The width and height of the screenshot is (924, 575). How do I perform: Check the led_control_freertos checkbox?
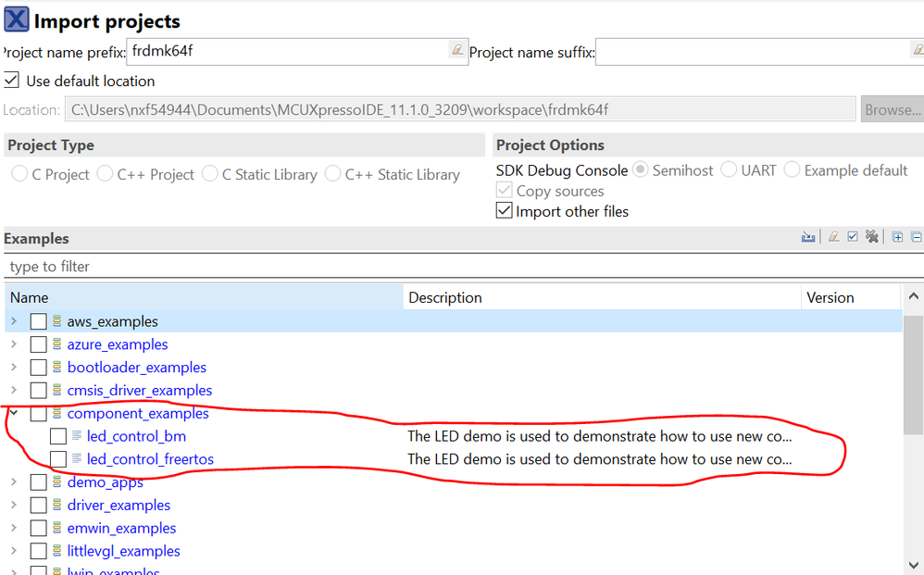pos(57,459)
